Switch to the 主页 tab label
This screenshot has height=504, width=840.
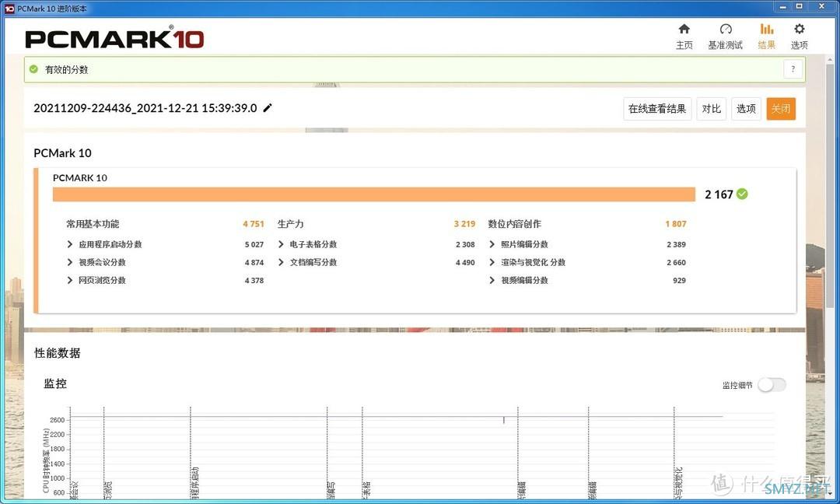click(684, 45)
